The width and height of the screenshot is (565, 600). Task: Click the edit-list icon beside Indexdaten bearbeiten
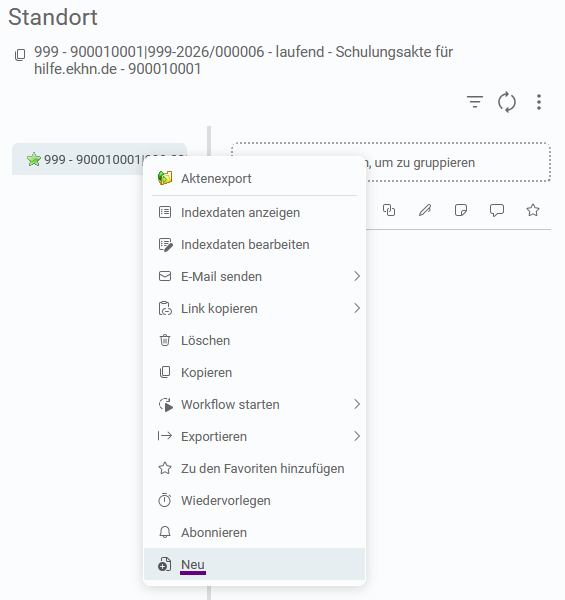click(165, 245)
